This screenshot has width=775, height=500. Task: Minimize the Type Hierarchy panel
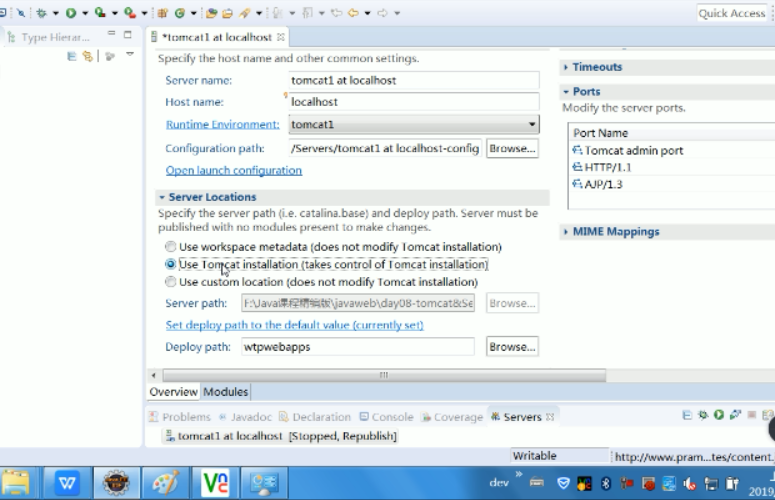111,34
